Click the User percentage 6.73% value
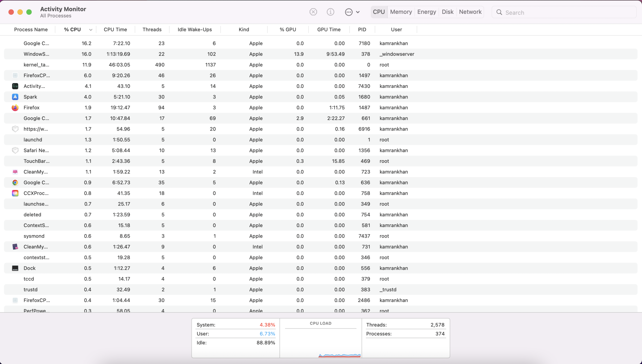Screen dimensions: 642x364 [267, 334]
